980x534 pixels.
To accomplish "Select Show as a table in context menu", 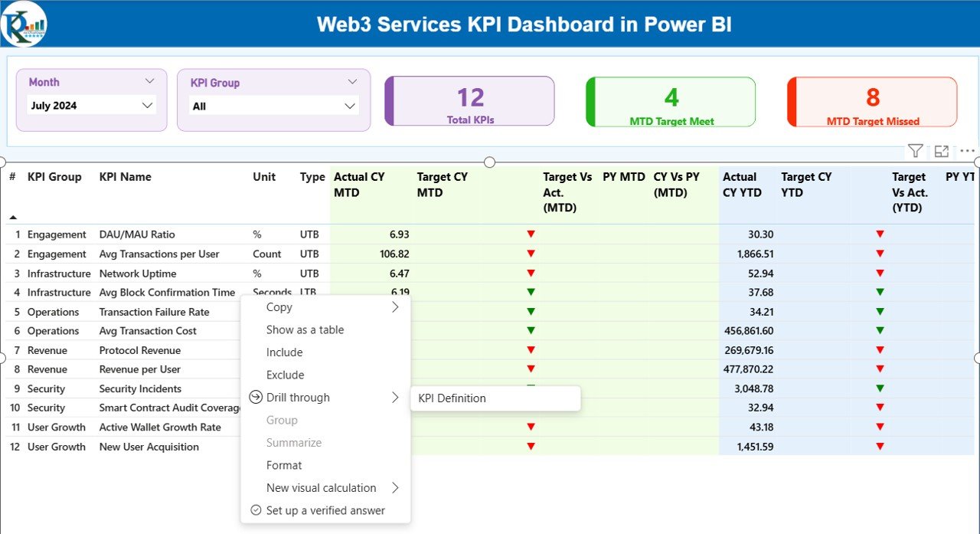I will (305, 329).
